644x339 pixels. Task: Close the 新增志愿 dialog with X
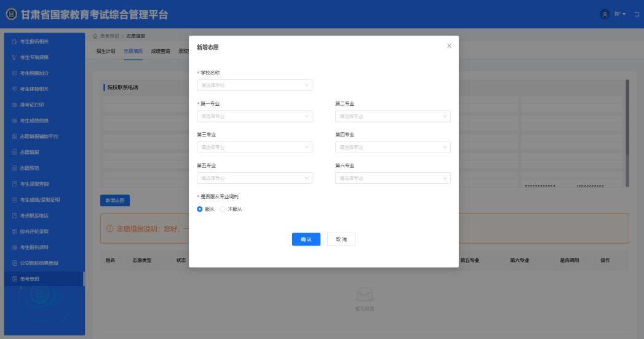tap(449, 46)
